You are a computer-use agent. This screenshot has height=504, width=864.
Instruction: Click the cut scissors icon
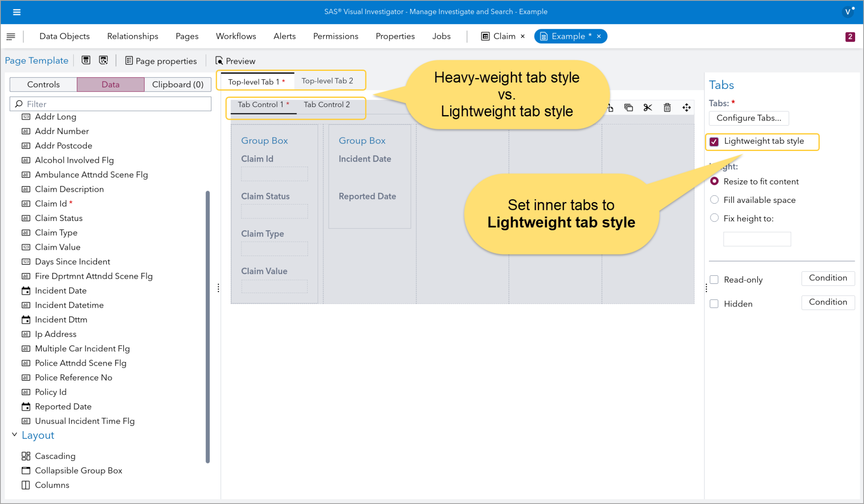[x=648, y=108]
